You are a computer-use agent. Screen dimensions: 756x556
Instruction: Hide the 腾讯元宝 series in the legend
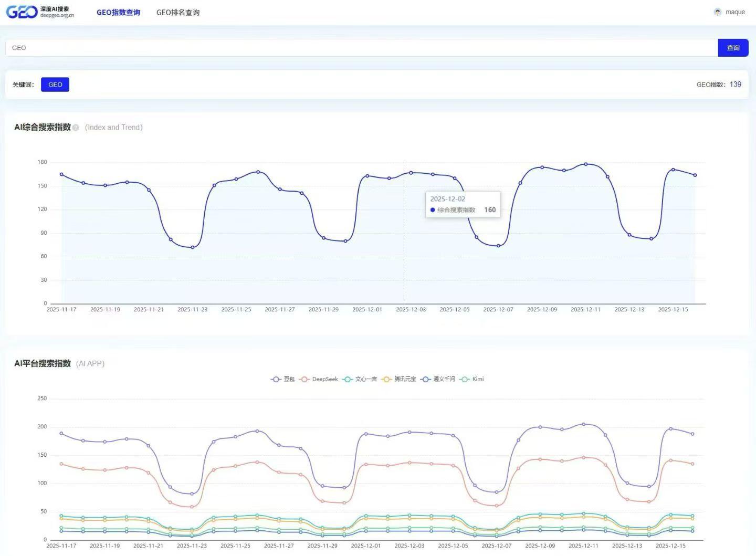coord(399,379)
